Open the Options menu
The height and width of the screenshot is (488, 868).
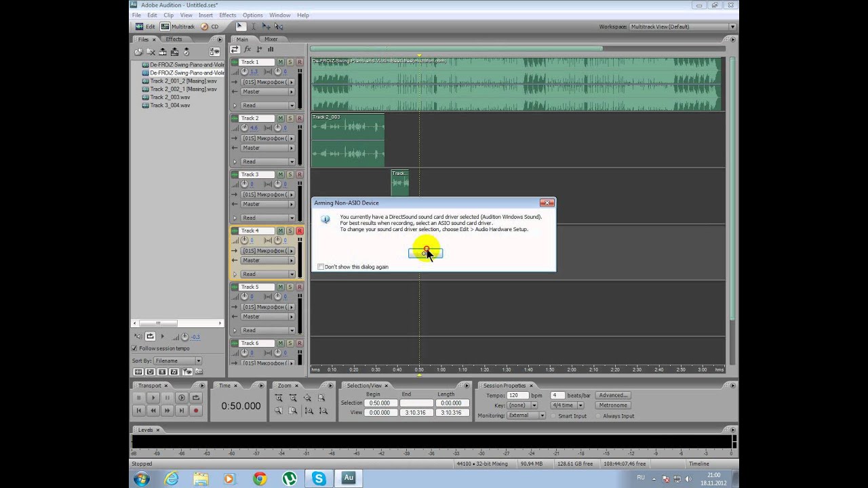coord(252,15)
